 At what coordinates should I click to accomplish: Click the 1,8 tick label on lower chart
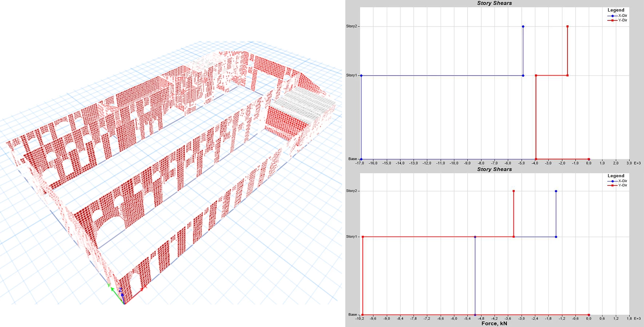point(629,319)
